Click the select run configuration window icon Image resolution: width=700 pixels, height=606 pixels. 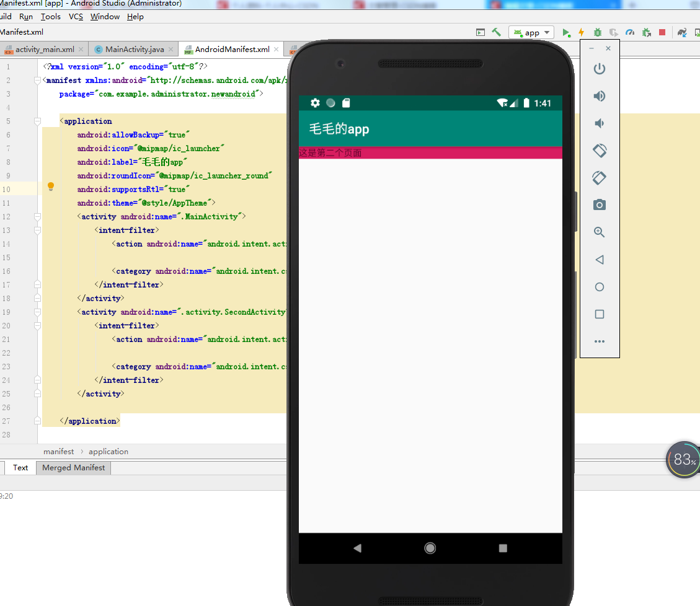(x=481, y=32)
